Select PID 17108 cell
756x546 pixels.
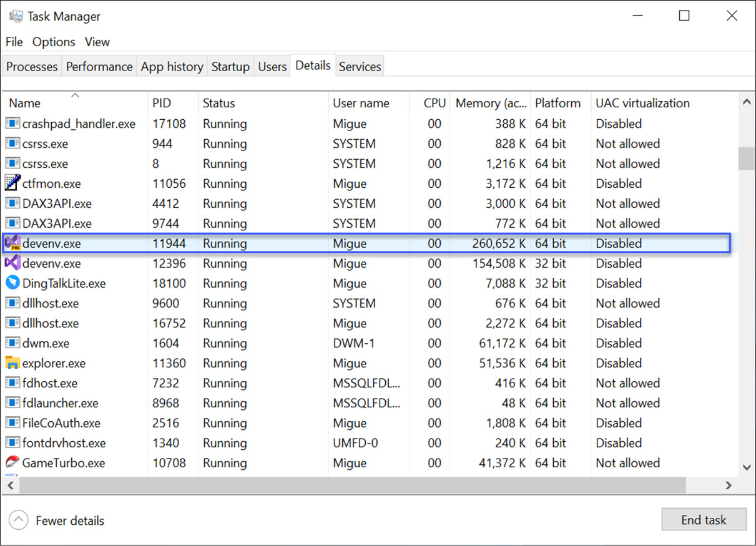pyautogui.click(x=169, y=124)
